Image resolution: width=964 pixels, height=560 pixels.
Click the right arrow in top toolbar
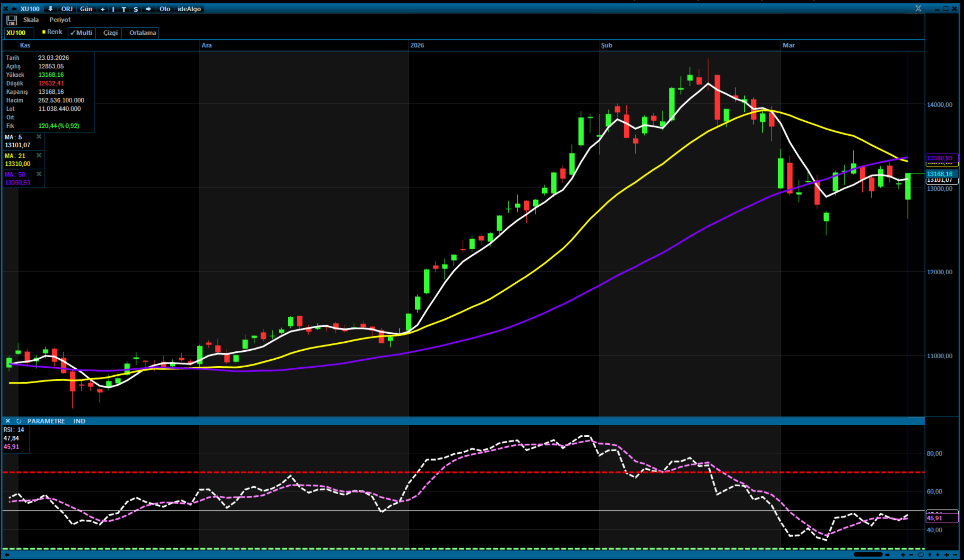148,9
